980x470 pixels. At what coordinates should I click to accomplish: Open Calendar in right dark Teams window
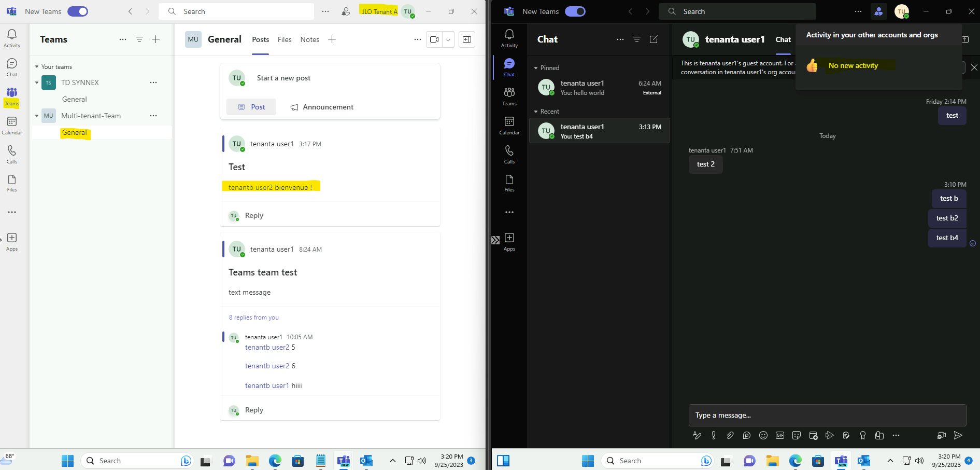[x=509, y=126]
